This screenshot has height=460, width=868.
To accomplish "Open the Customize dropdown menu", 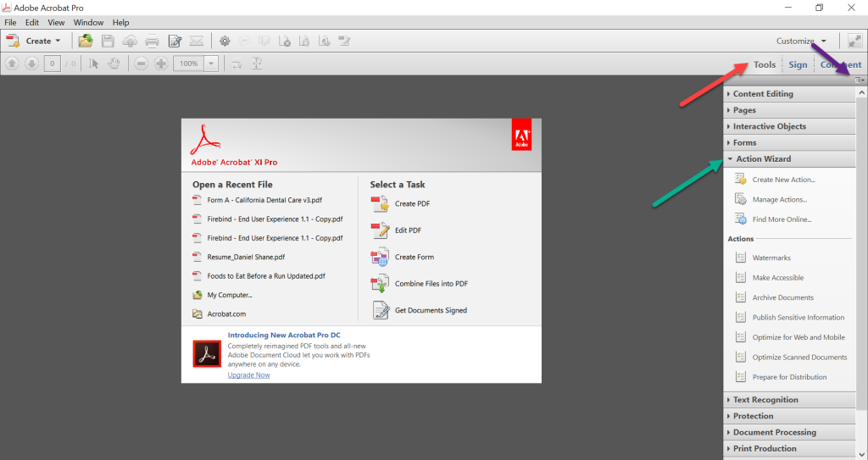I will pyautogui.click(x=801, y=41).
